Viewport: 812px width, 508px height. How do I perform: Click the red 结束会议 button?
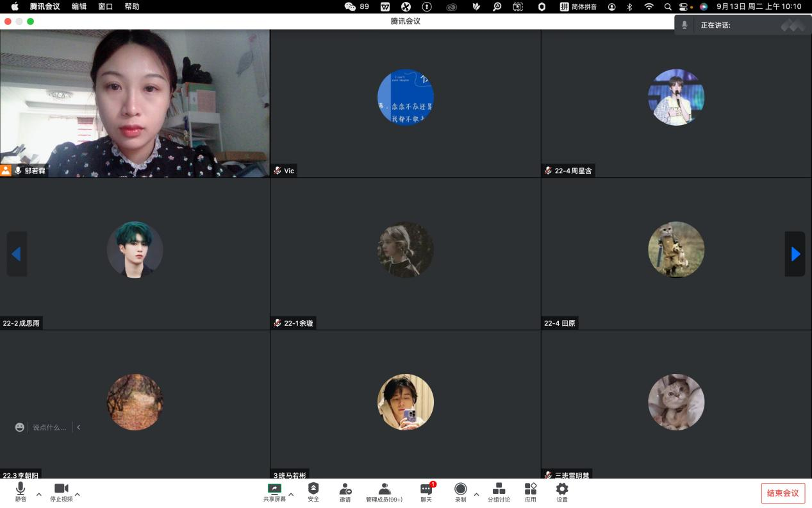[x=783, y=493]
